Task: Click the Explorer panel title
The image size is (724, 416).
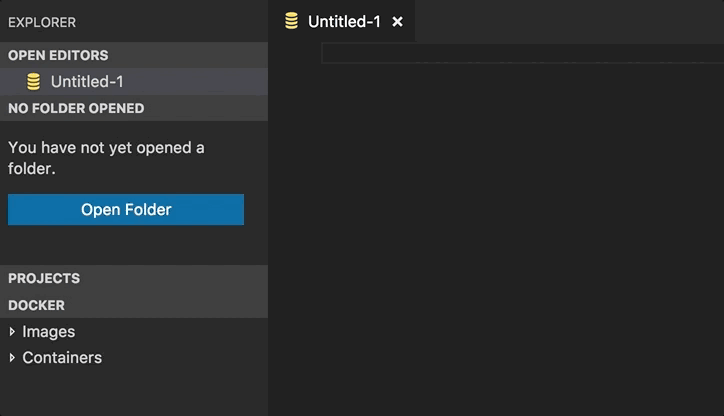Action: [x=42, y=22]
